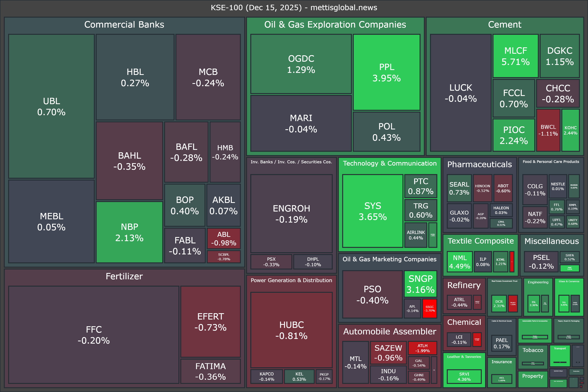This screenshot has height=392, width=588.
Task: Click the MLCF 5.71% tile
Action: (x=516, y=56)
